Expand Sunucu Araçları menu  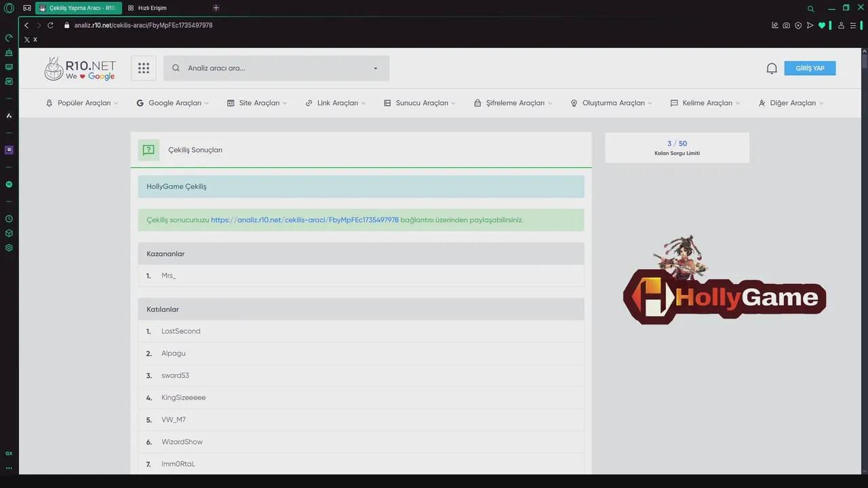420,103
